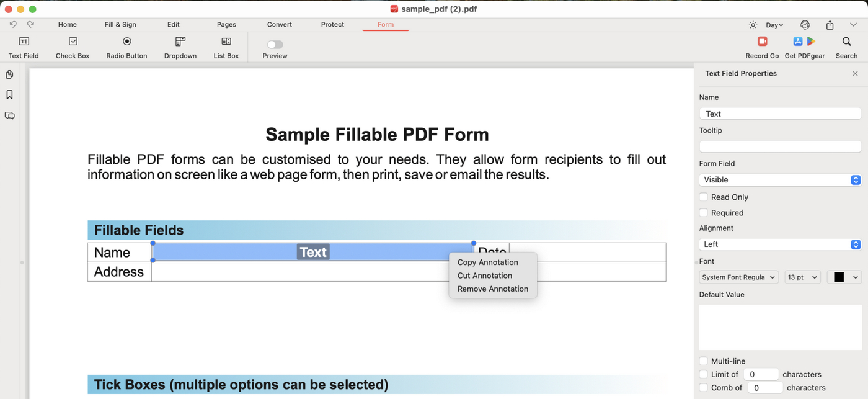Choose Remove Annotation from the context menu
Image resolution: width=868 pixels, height=399 pixels.
coord(493,289)
